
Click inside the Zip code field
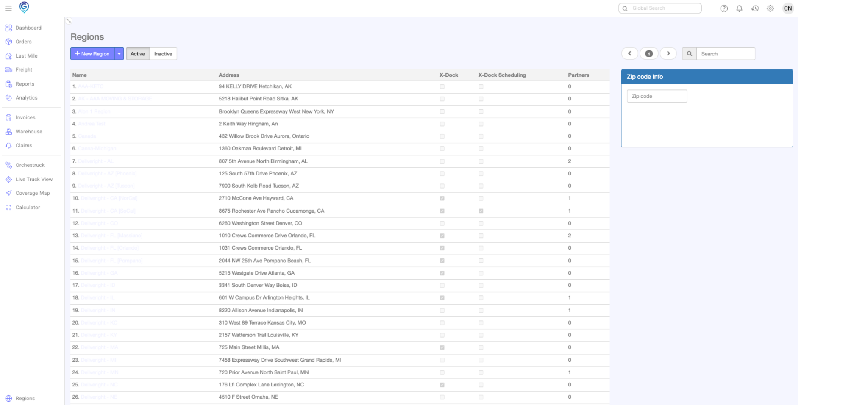[657, 96]
